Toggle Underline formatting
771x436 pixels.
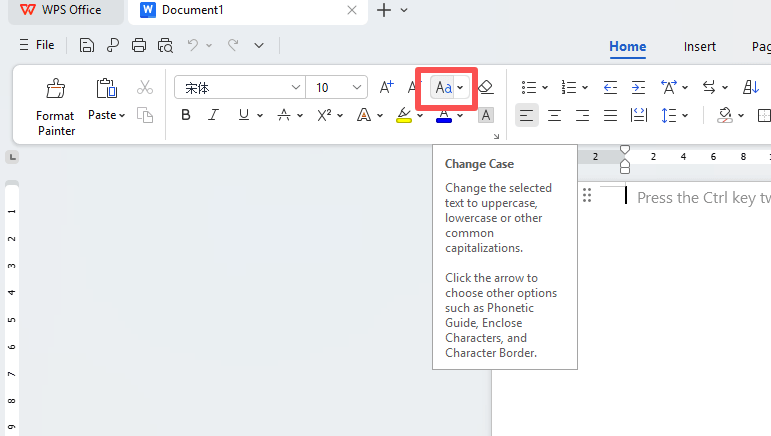(243, 115)
